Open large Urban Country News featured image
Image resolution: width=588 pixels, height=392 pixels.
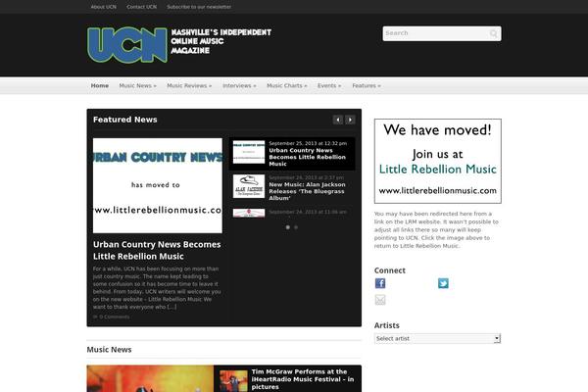pos(158,185)
